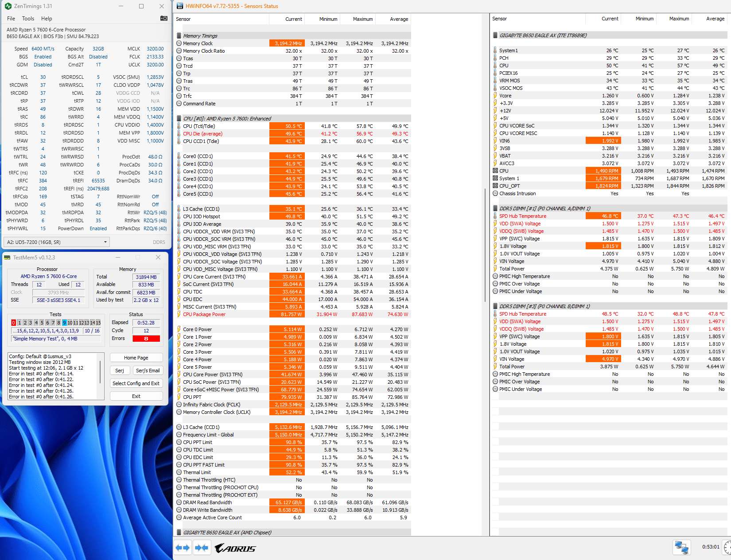
Task: Click the Thermal Throttling (HTC) status icon
Action: [179, 480]
